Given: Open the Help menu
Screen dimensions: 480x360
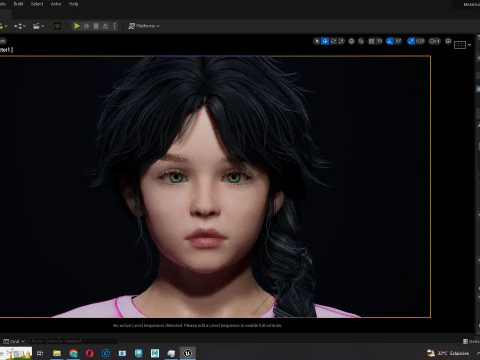Looking at the screenshot, I should [x=73, y=4].
